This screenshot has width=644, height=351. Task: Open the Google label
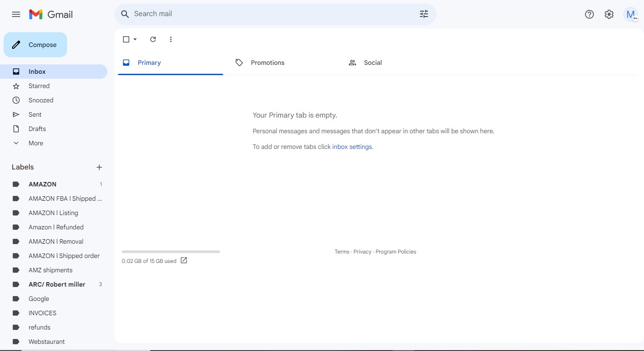tap(54, 299)
